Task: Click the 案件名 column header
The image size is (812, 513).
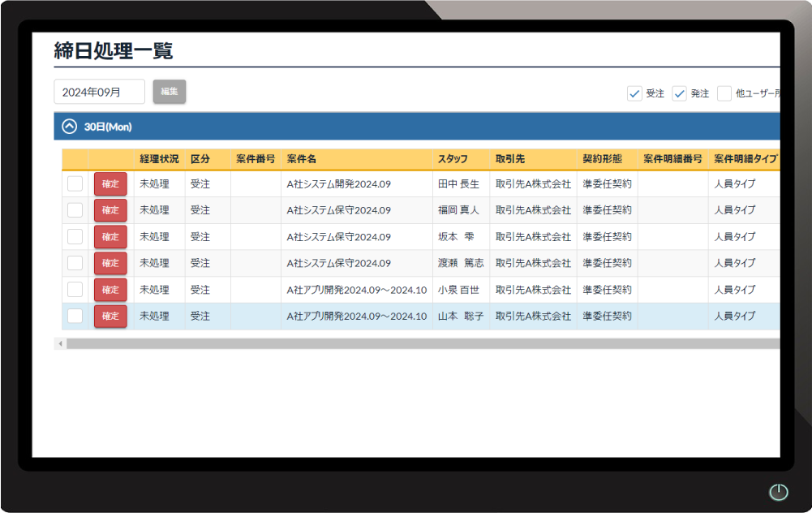Action: (x=302, y=159)
